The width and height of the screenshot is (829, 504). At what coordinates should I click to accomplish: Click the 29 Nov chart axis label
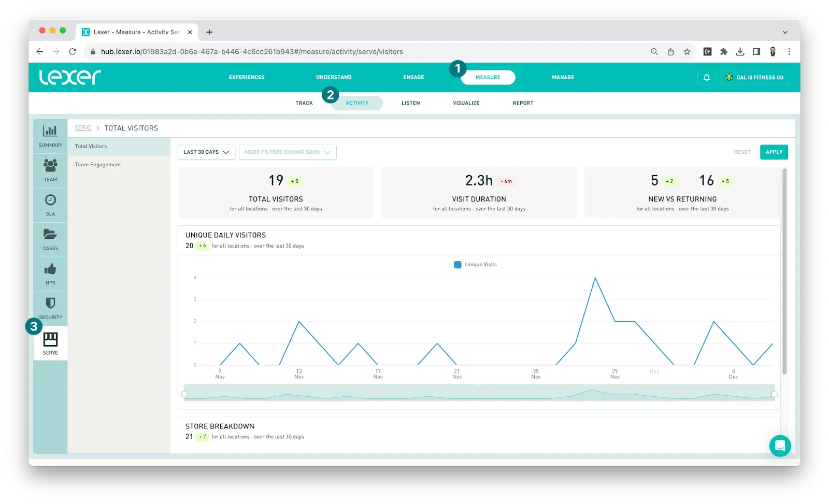(615, 374)
